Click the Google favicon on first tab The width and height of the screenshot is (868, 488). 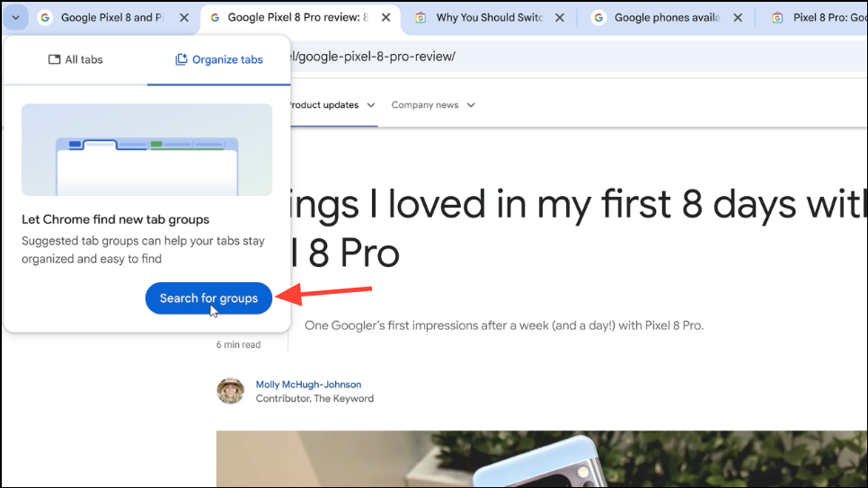click(46, 18)
